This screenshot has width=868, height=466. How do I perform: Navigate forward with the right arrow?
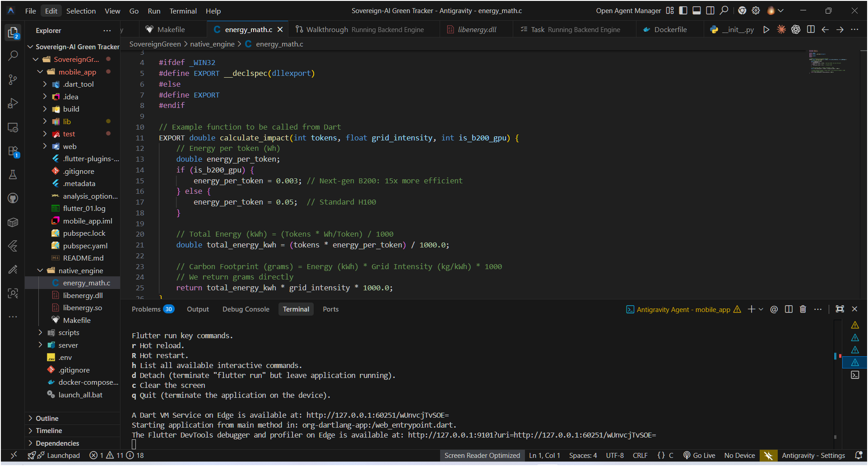point(840,30)
